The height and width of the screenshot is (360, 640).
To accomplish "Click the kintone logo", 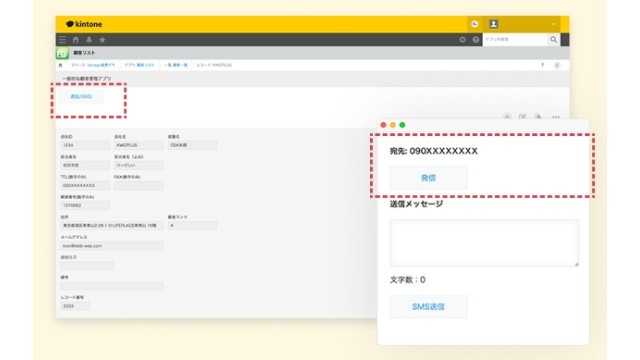I will click(x=84, y=24).
